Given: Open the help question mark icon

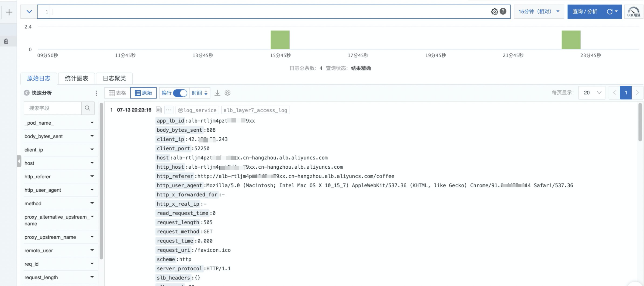Looking at the screenshot, I should pyautogui.click(x=503, y=11).
